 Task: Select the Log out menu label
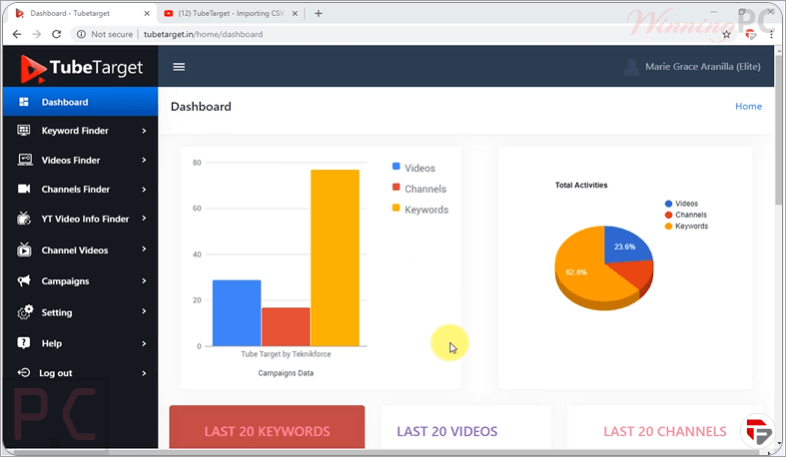[56, 373]
